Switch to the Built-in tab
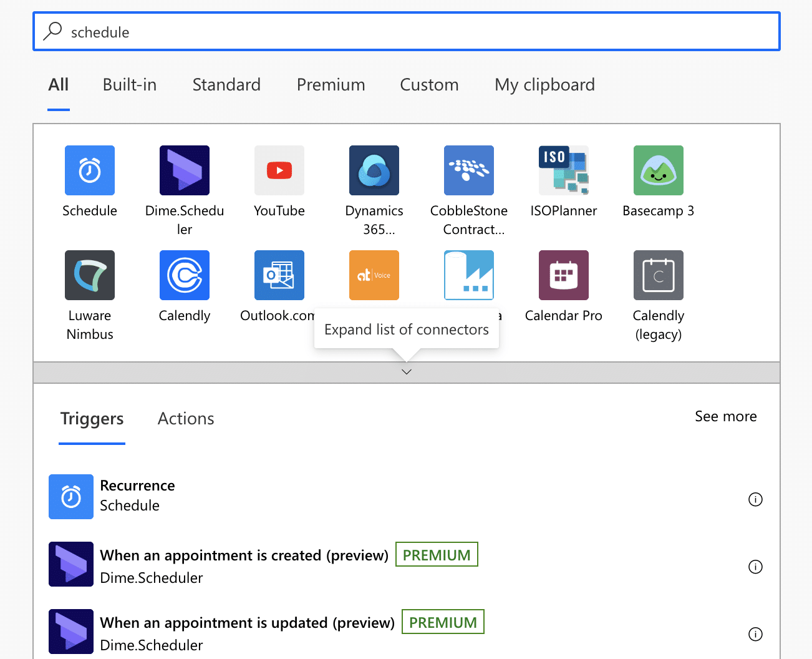 click(x=130, y=85)
